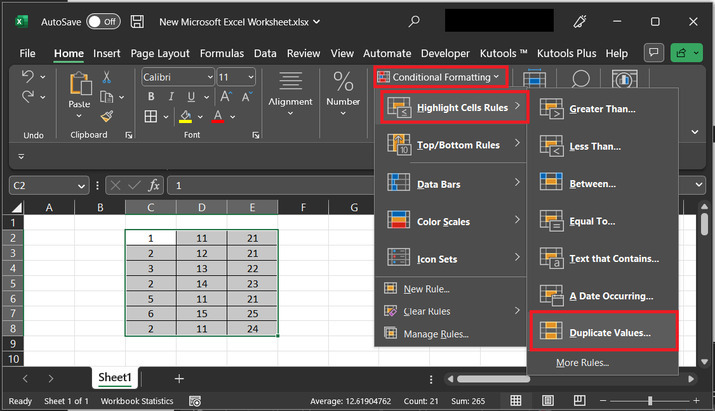715x411 pixels.
Task: Open the Conditional Formatting dropdown
Action: pos(440,77)
